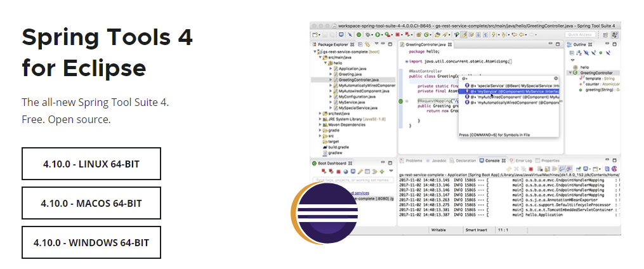
Task: Click the "Spring Tools 4 for Eclipse" heading
Action: tap(107, 52)
